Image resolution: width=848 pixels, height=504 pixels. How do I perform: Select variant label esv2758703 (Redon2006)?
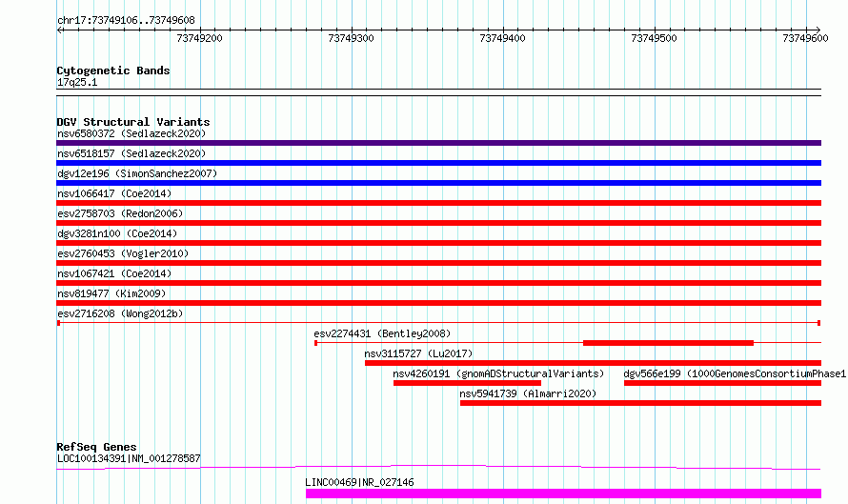pos(120,213)
